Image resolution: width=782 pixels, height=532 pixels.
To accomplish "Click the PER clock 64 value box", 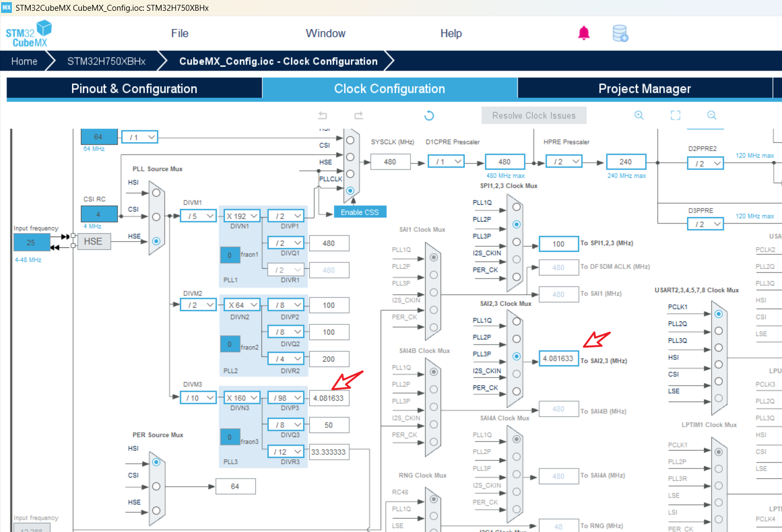I will (235, 486).
